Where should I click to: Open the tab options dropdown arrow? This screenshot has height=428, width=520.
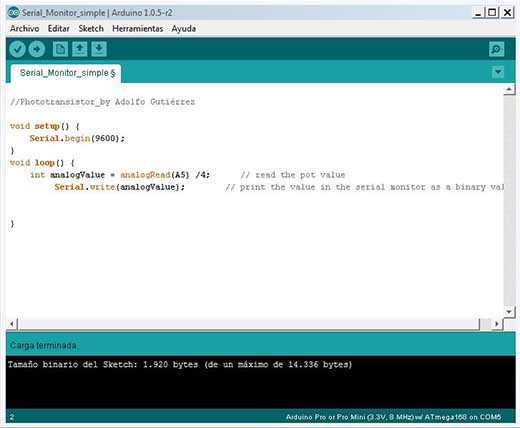click(x=498, y=72)
